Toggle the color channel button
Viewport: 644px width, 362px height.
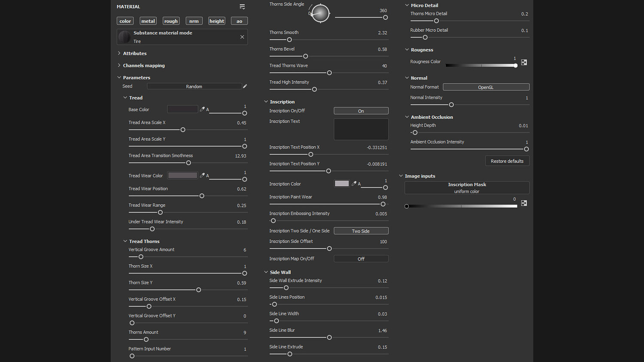coord(125,21)
